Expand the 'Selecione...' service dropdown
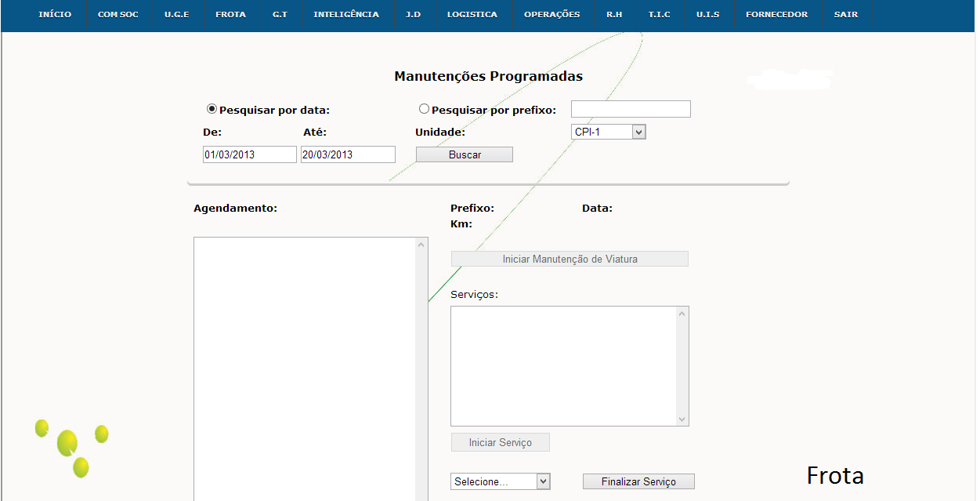 [501, 481]
